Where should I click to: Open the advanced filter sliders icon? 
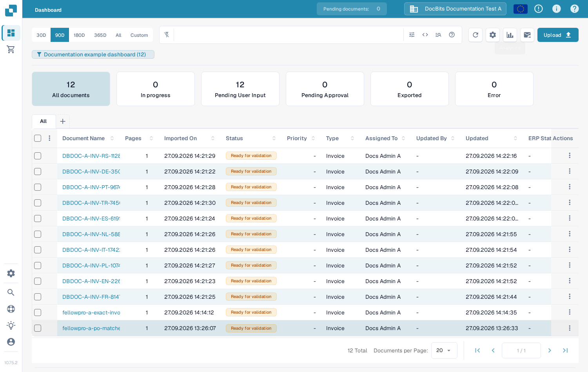point(412,35)
